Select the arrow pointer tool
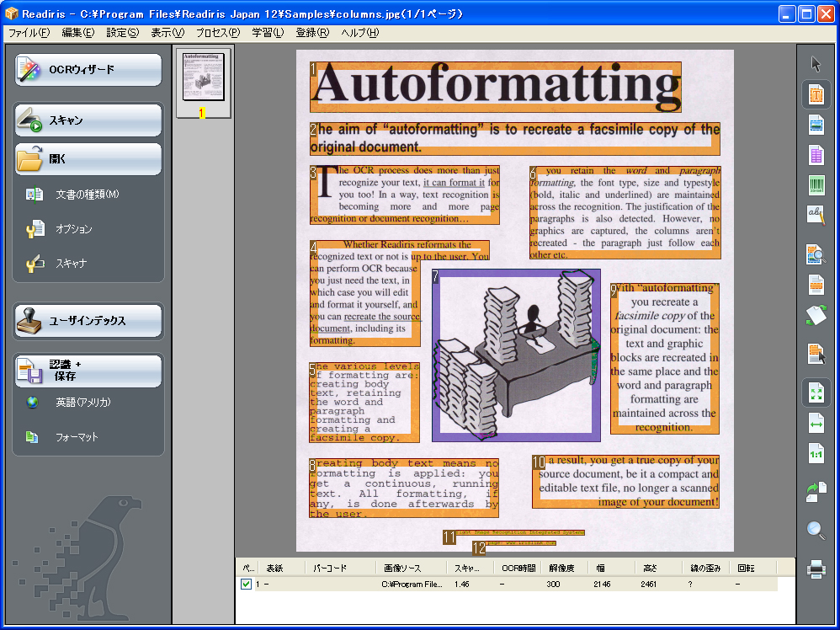The width and height of the screenshot is (840, 630). (816, 65)
